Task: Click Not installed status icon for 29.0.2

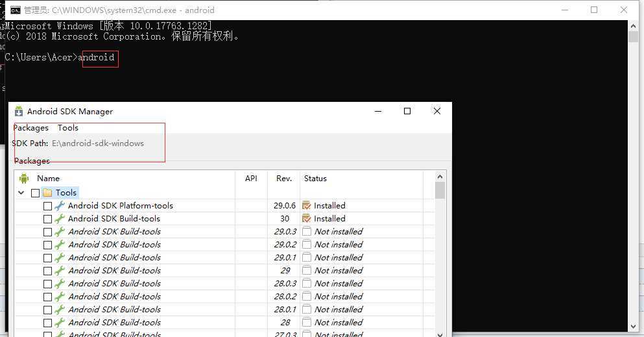Action: pos(306,245)
